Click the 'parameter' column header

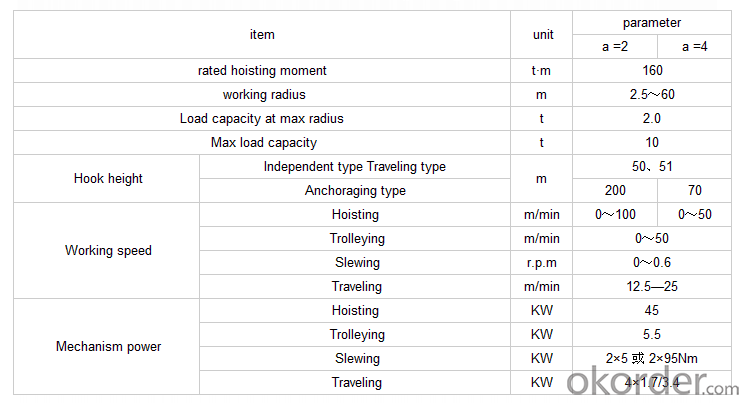652,23
